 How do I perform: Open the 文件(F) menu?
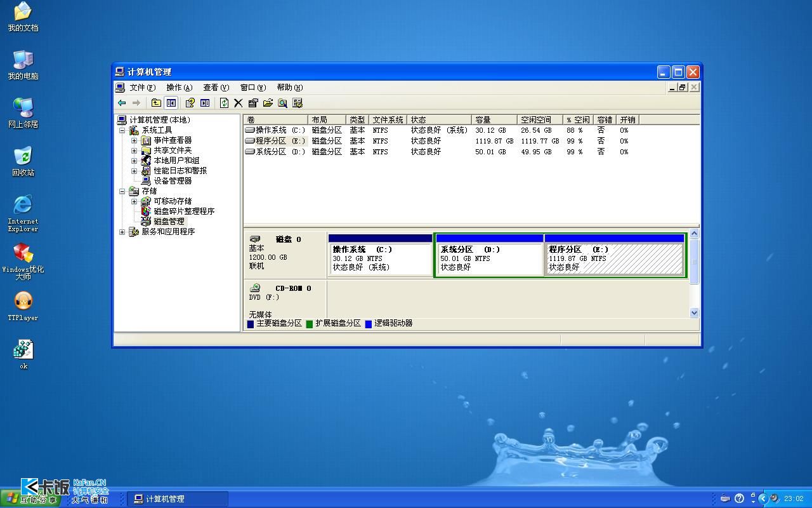tap(142, 88)
